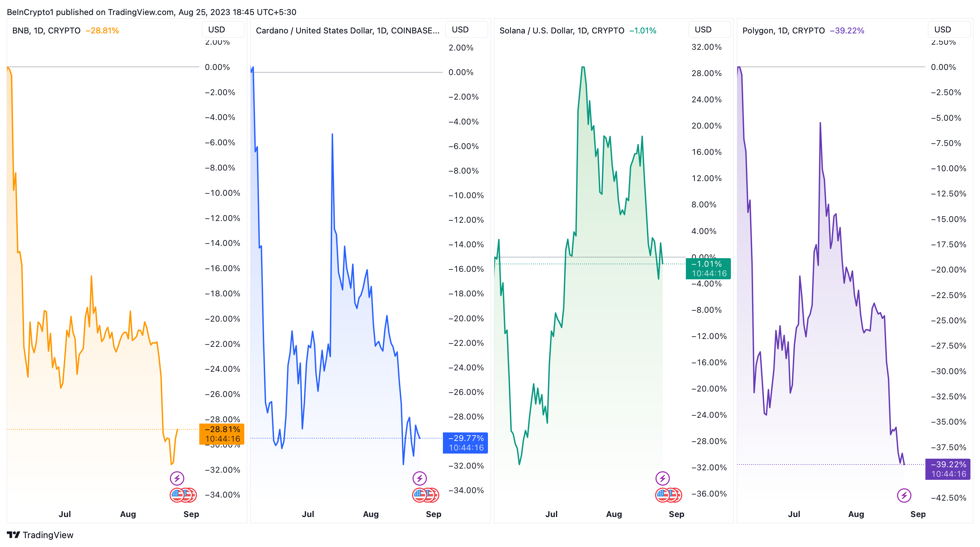980x547 pixels.
Task: Open the US flag economic event in BNB chart
Action: [x=177, y=495]
